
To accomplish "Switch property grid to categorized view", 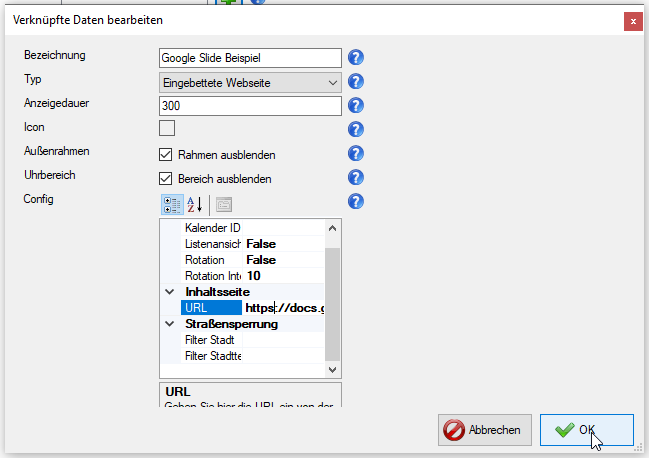I will [x=171, y=204].
